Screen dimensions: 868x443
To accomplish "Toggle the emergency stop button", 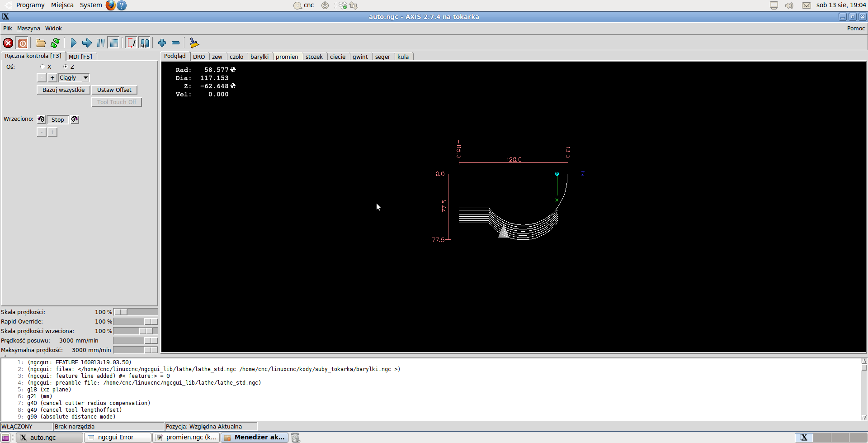I will [8, 43].
